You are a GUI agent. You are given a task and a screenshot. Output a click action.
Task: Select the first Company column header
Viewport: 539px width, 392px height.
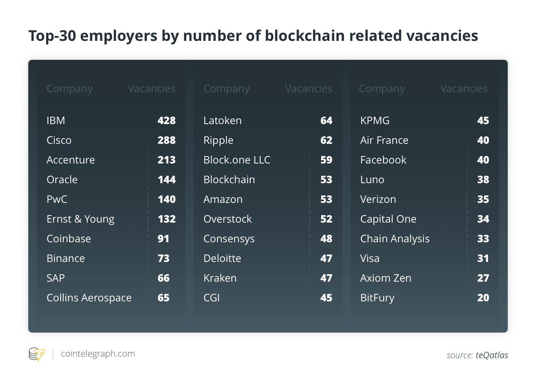pyautogui.click(x=70, y=89)
